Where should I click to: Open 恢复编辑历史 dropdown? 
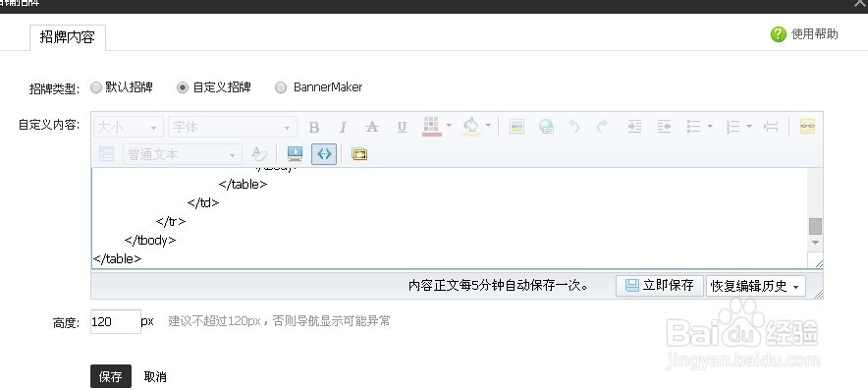coord(756,286)
